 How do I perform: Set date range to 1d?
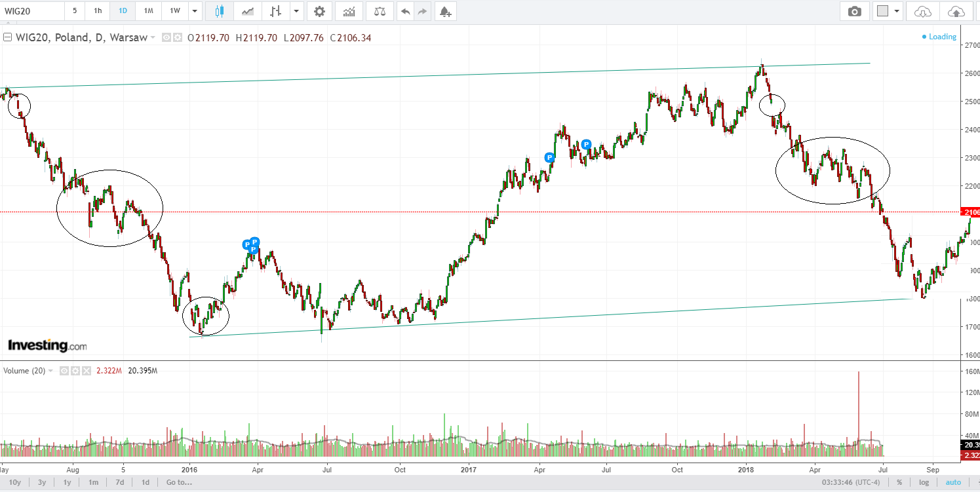coord(146,482)
